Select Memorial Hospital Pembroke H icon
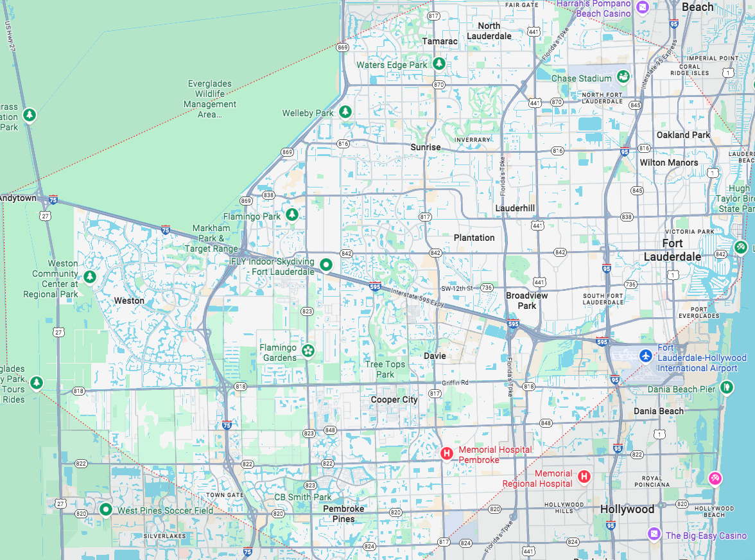Viewport: 755px width, 560px height. pyautogui.click(x=447, y=453)
